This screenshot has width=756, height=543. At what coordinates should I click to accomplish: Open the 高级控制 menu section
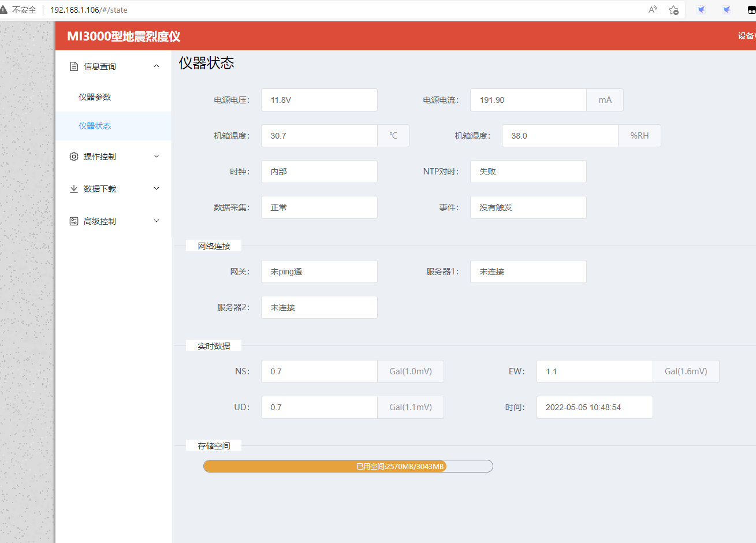(x=114, y=221)
